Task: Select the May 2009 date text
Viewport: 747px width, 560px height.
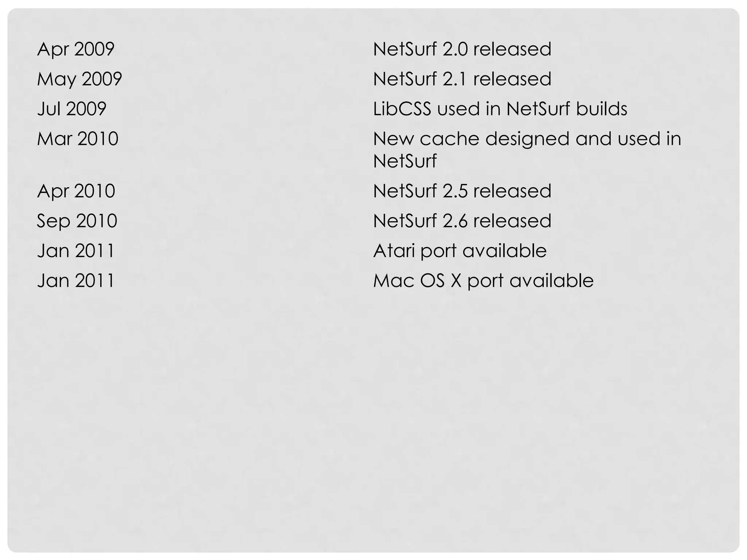Action: click(79, 79)
